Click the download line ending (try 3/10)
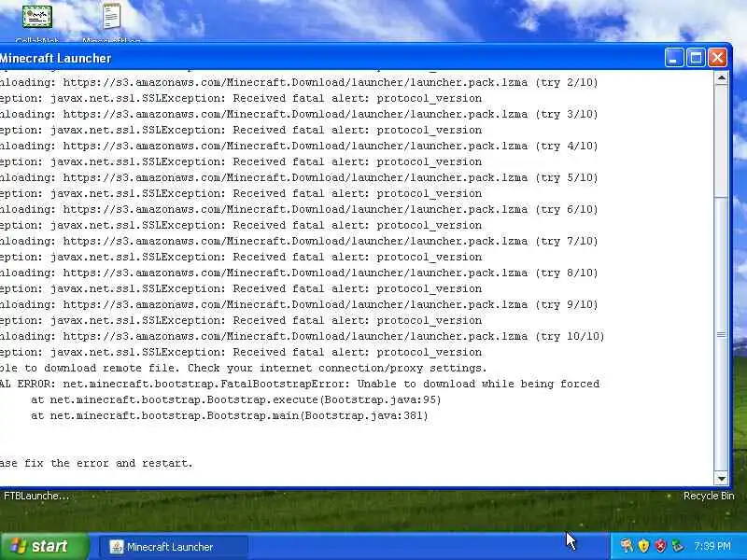Image resolution: width=747 pixels, height=560 pixels. 299,114
